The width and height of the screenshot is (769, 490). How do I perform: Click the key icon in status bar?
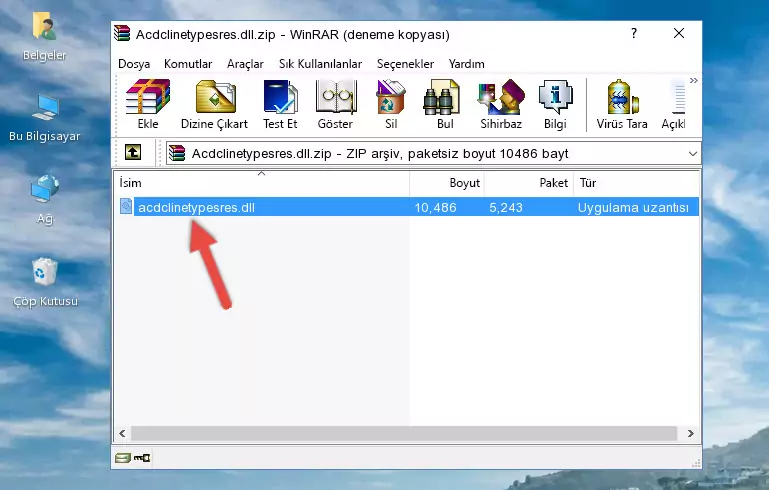[x=142, y=458]
